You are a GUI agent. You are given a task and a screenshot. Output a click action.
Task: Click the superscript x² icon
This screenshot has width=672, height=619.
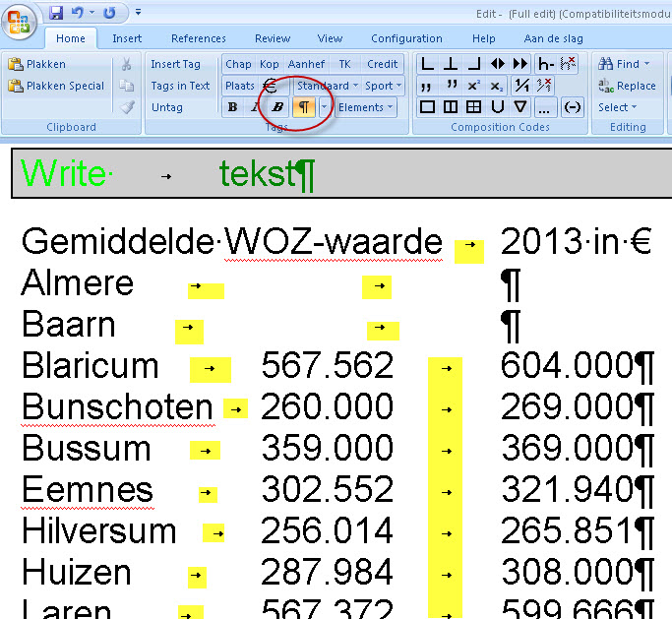(x=473, y=86)
